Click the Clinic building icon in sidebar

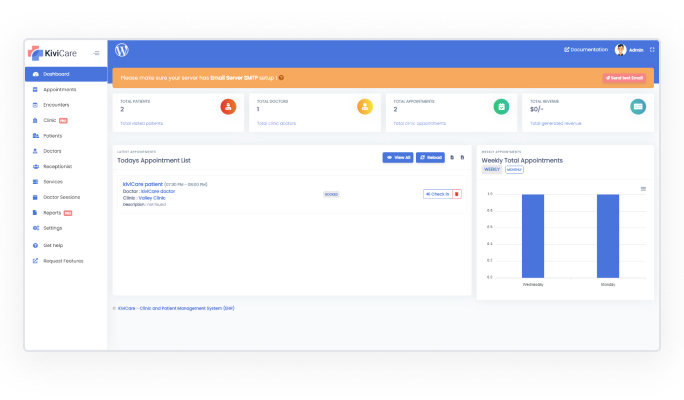(35, 120)
